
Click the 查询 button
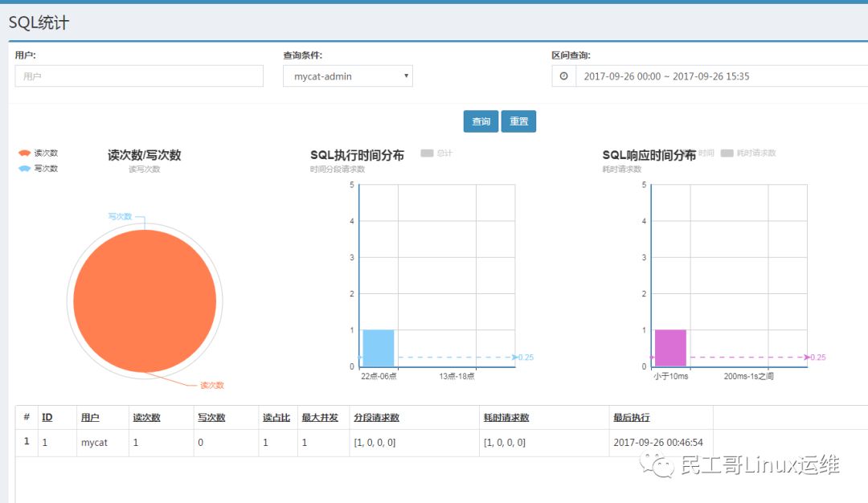coord(480,121)
